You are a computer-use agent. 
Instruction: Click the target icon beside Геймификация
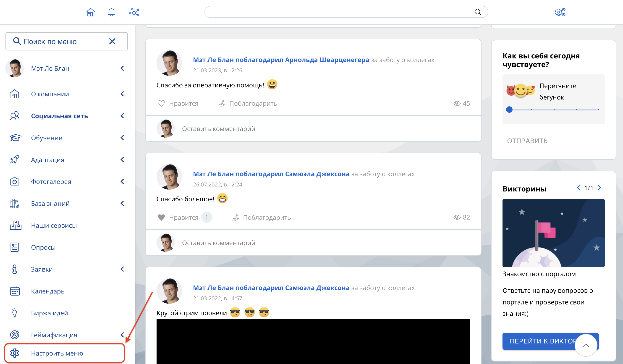(x=15, y=335)
